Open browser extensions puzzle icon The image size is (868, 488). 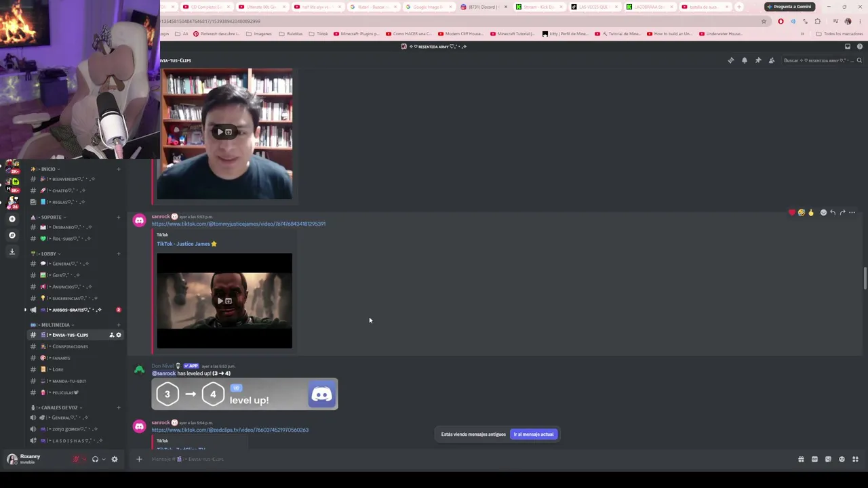pos(817,21)
